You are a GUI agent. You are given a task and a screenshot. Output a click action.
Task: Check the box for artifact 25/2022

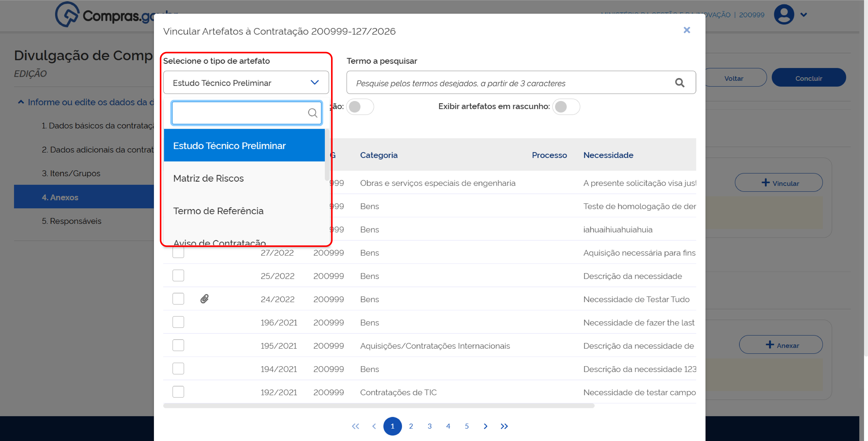[178, 275]
